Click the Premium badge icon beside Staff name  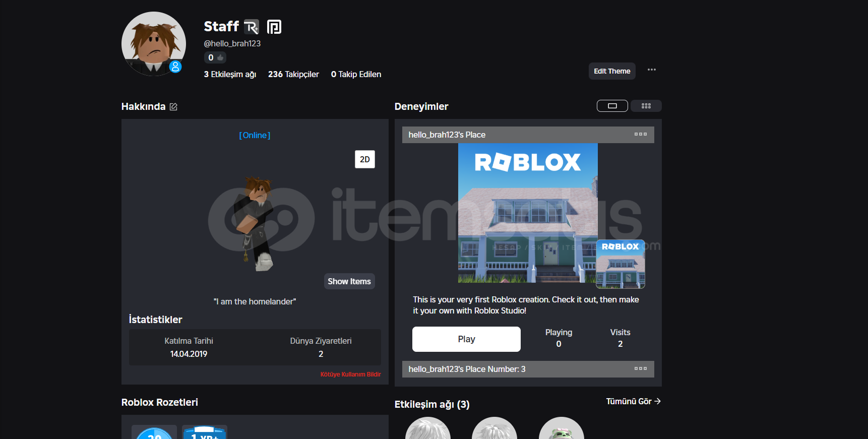pos(274,27)
